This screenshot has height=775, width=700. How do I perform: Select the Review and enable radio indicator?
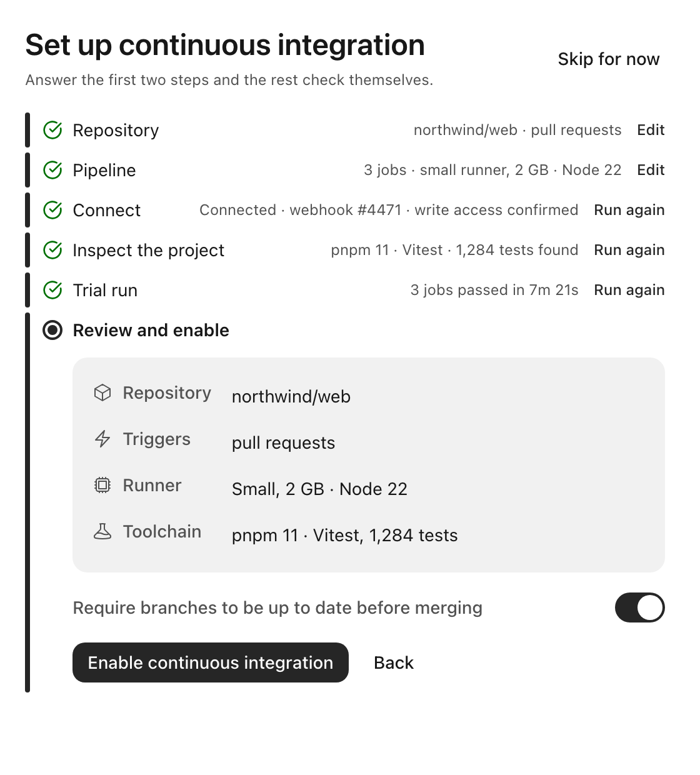[52, 330]
